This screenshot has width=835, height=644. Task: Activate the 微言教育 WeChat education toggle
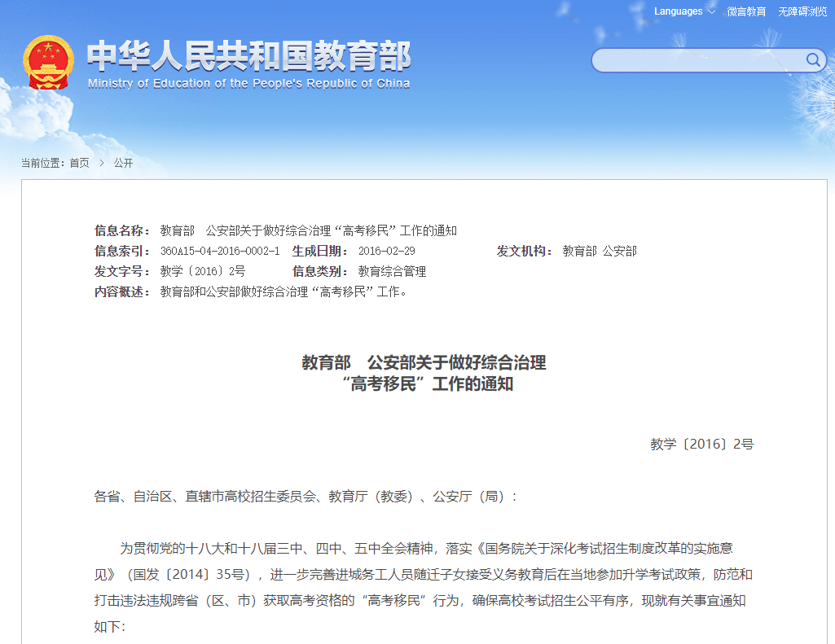pos(747,11)
